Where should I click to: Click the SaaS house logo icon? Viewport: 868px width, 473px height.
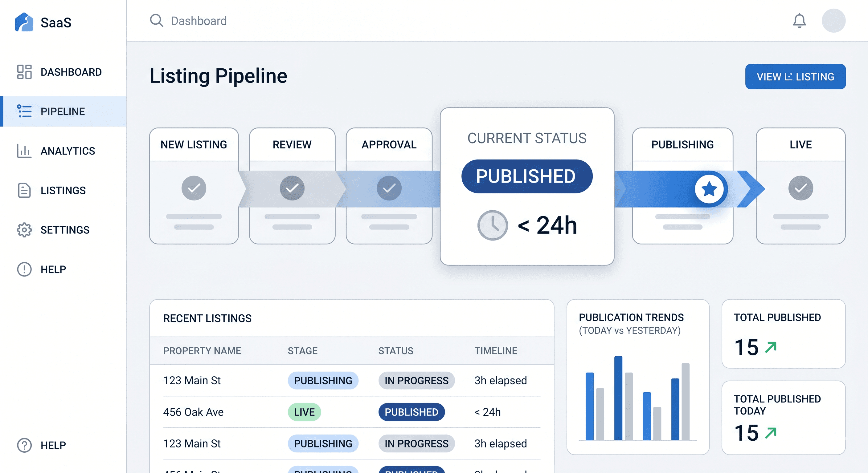pos(24,22)
